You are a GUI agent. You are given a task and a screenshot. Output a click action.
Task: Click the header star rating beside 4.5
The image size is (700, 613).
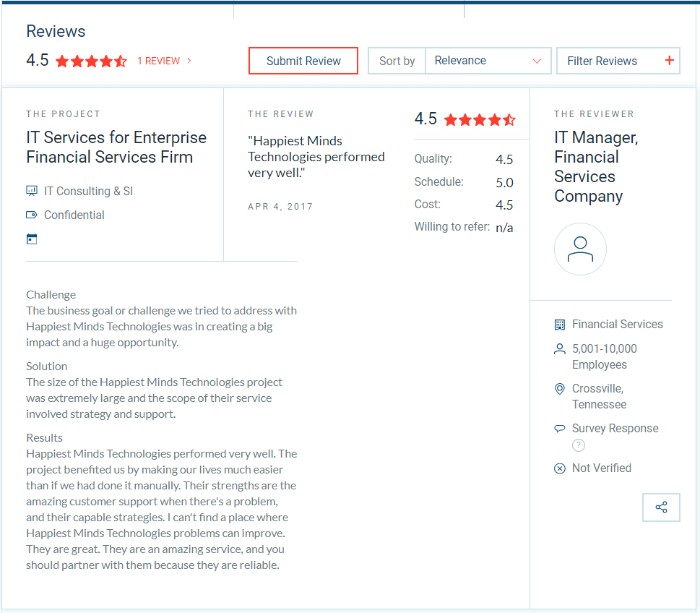click(x=91, y=61)
